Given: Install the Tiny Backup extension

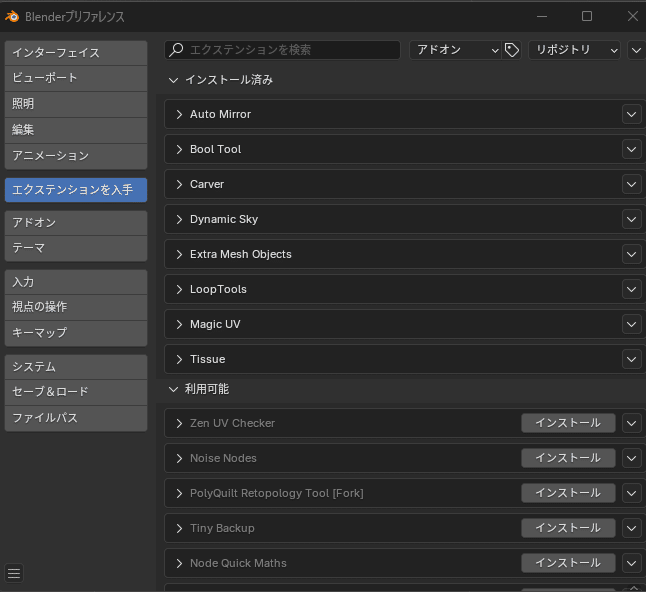Looking at the screenshot, I should [x=568, y=528].
